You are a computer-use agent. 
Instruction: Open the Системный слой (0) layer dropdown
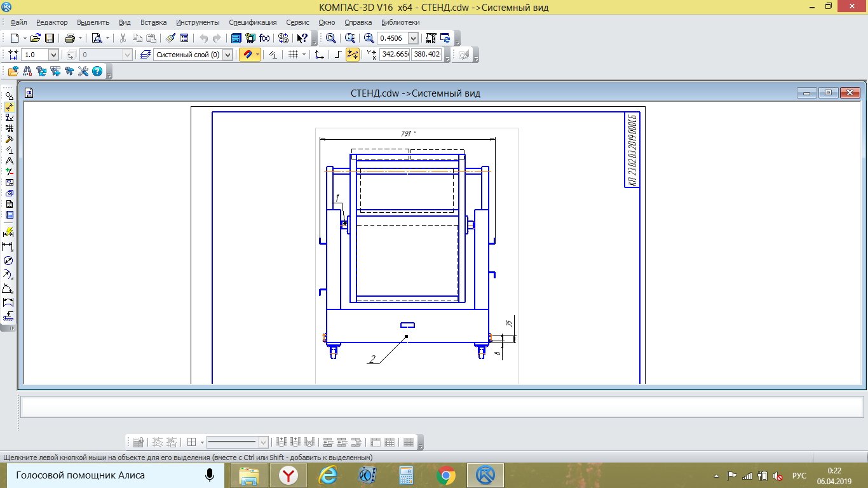pyautogui.click(x=228, y=55)
